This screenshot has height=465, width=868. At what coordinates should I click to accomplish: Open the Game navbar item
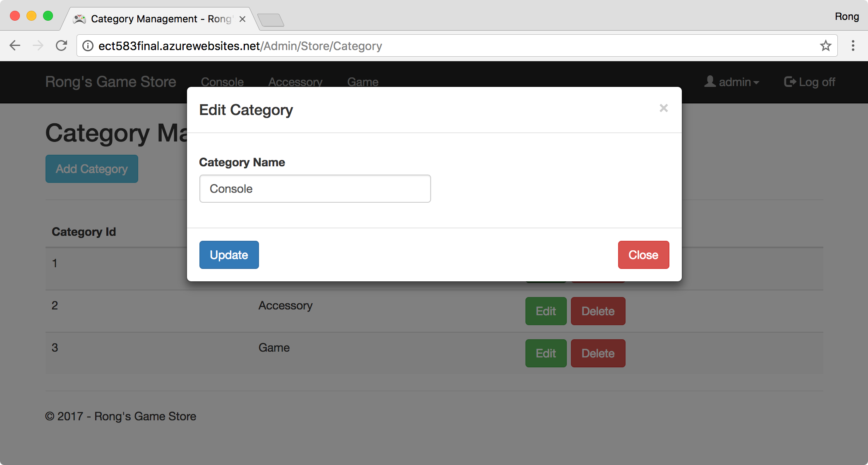pyautogui.click(x=363, y=82)
